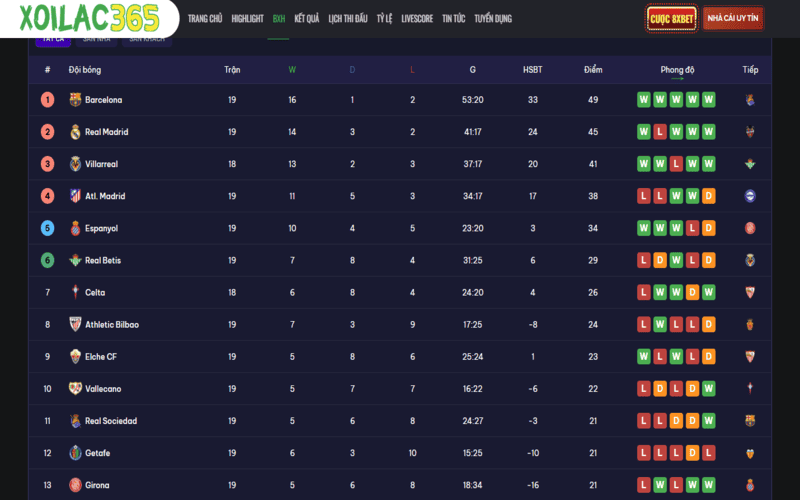800x500 pixels.
Task: Click the Barcelona club crest
Action: coord(75,100)
